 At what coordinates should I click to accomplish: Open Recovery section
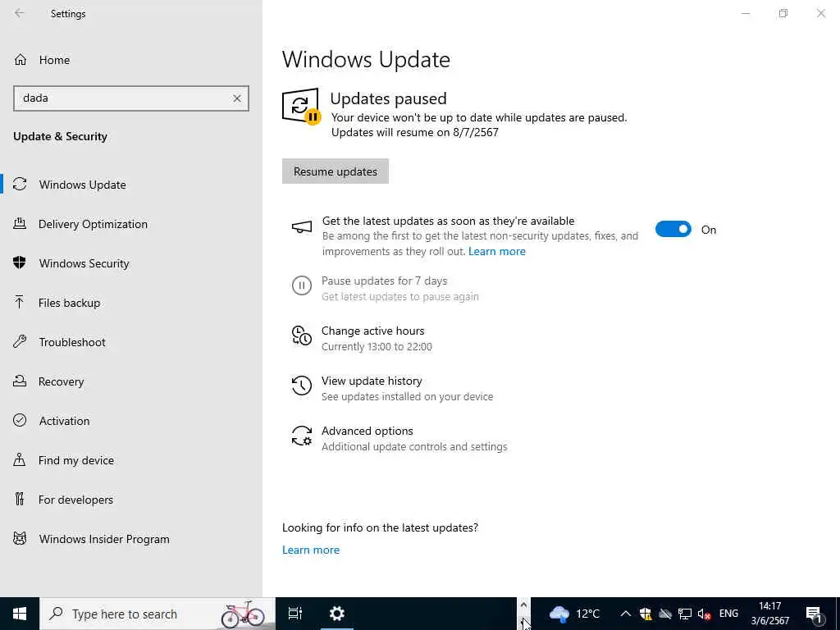(x=61, y=382)
